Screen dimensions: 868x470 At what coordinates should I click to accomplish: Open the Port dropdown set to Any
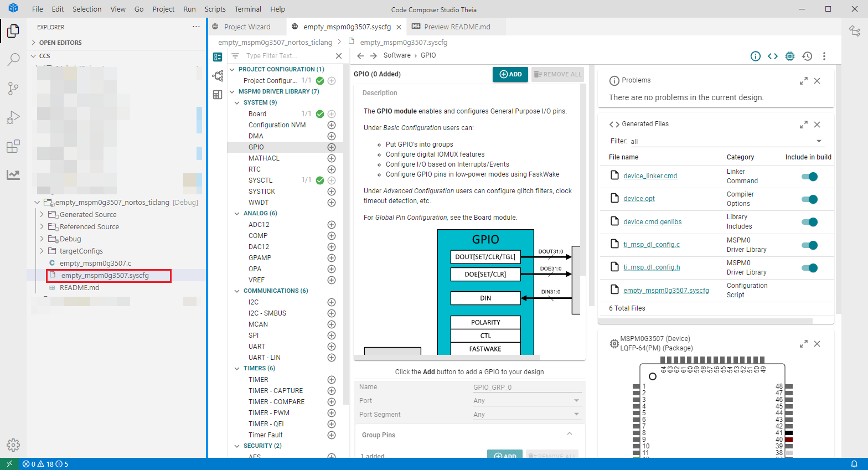click(526, 401)
